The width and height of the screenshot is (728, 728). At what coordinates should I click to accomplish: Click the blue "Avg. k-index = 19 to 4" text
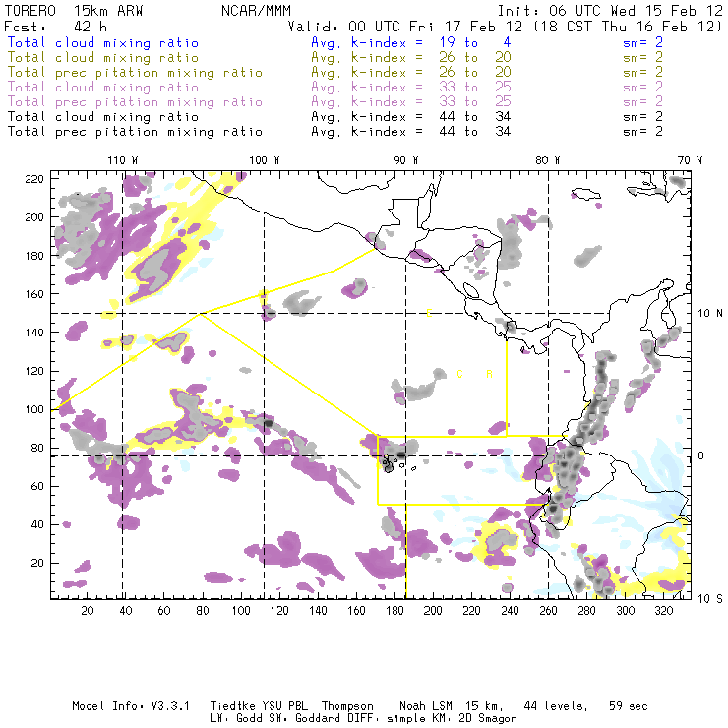(x=411, y=43)
